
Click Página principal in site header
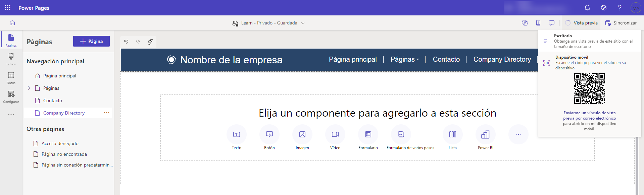click(353, 59)
